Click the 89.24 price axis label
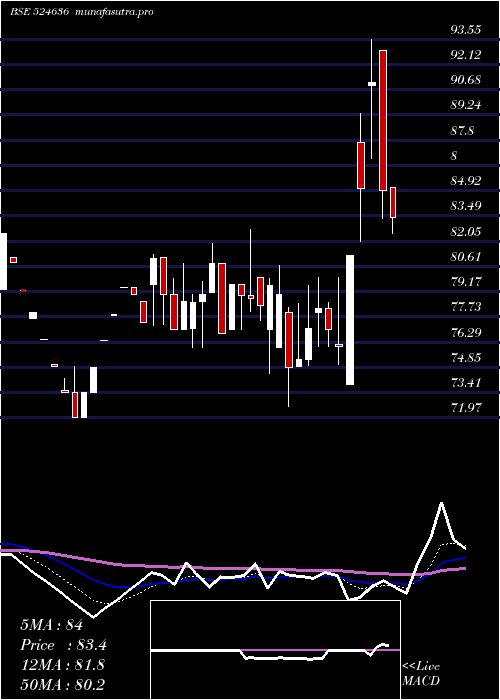Viewport: 500px width, 700px height. [x=466, y=105]
